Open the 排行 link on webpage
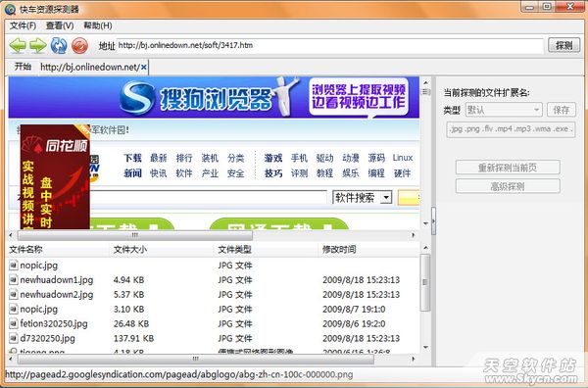588x388 pixels. [x=184, y=158]
